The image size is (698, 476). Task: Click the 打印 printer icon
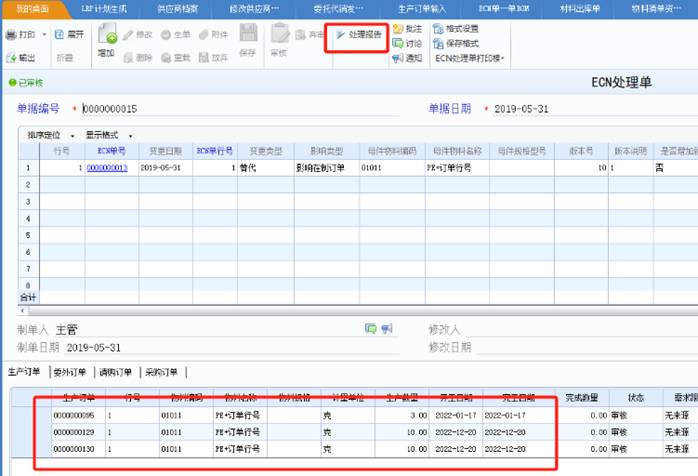click(12, 34)
